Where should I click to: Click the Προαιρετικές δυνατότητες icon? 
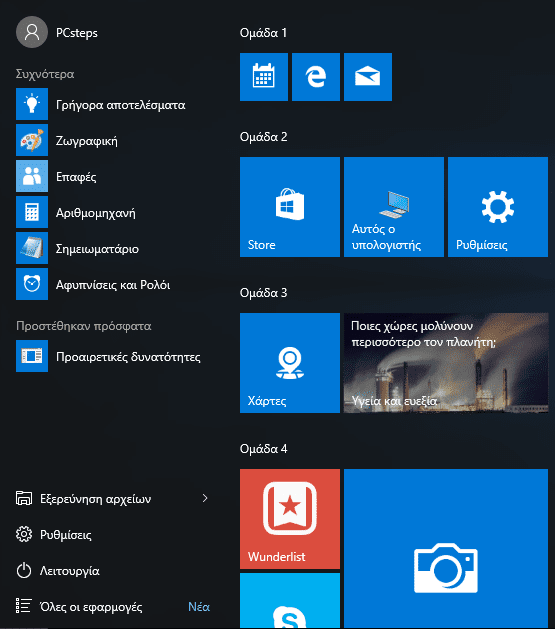tap(32, 356)
